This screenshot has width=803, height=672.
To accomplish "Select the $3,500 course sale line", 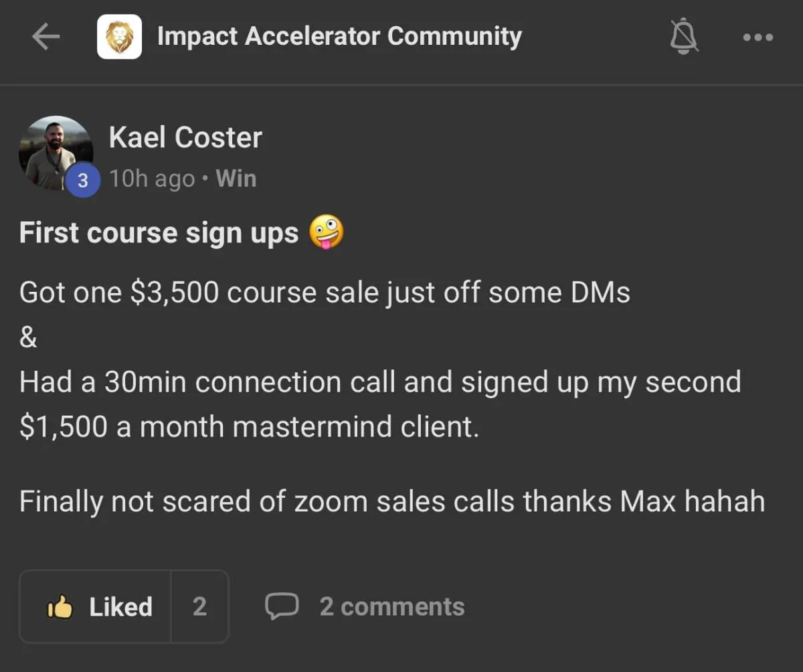I will click(325, 292).
